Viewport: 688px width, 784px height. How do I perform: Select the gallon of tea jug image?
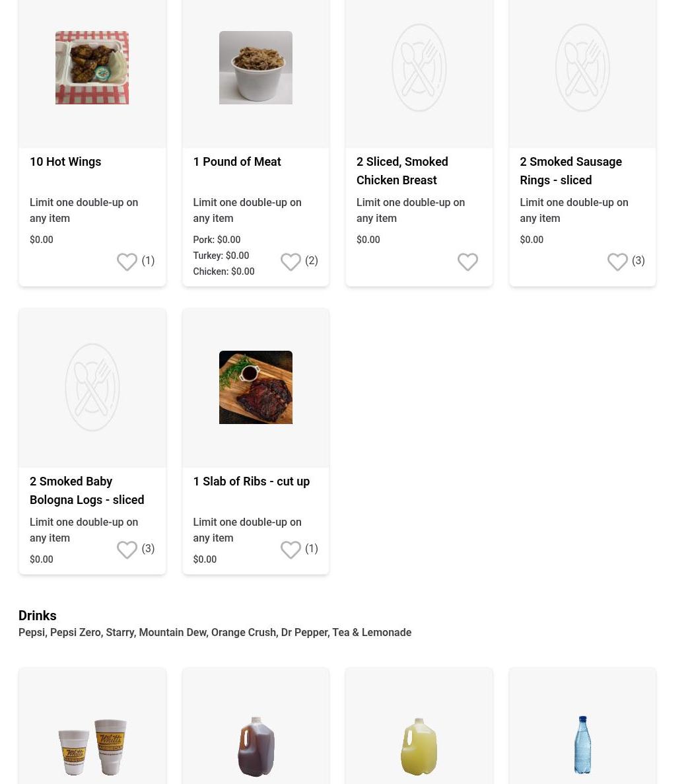point(256,746)
